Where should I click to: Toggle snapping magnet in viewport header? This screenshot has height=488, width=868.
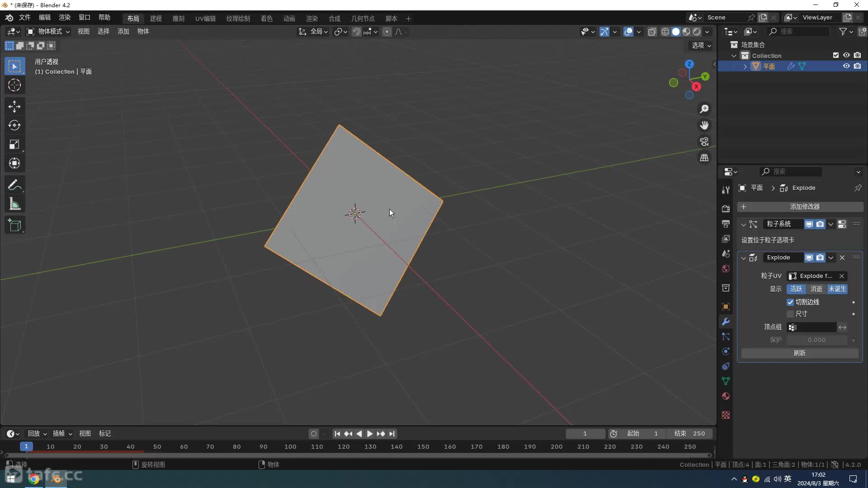click(x=357, y=32)
